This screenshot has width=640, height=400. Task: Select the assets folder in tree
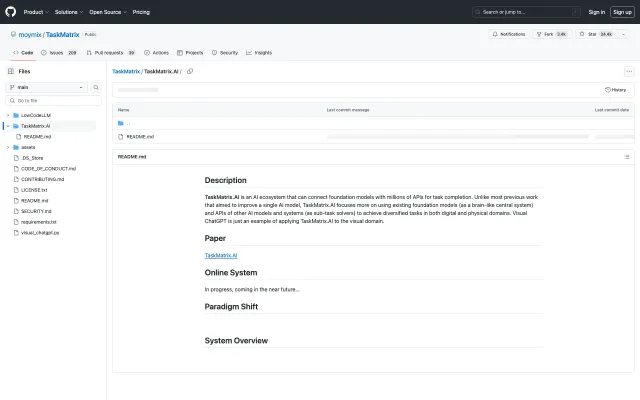tap(28, 147)
